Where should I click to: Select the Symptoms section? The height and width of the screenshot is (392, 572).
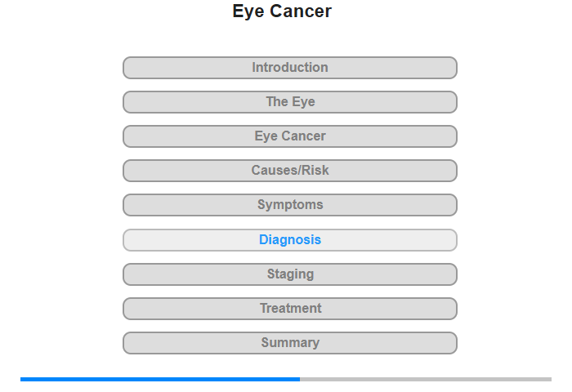(290, 205)
